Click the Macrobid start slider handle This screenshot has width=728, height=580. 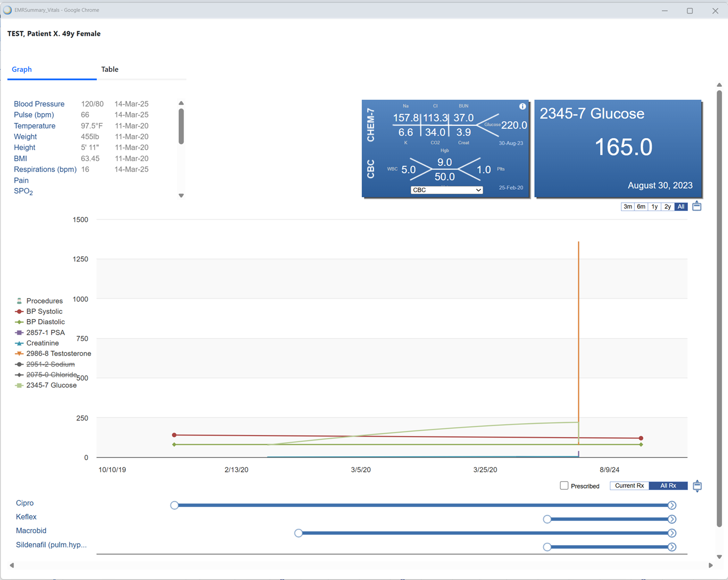[298, 533]
